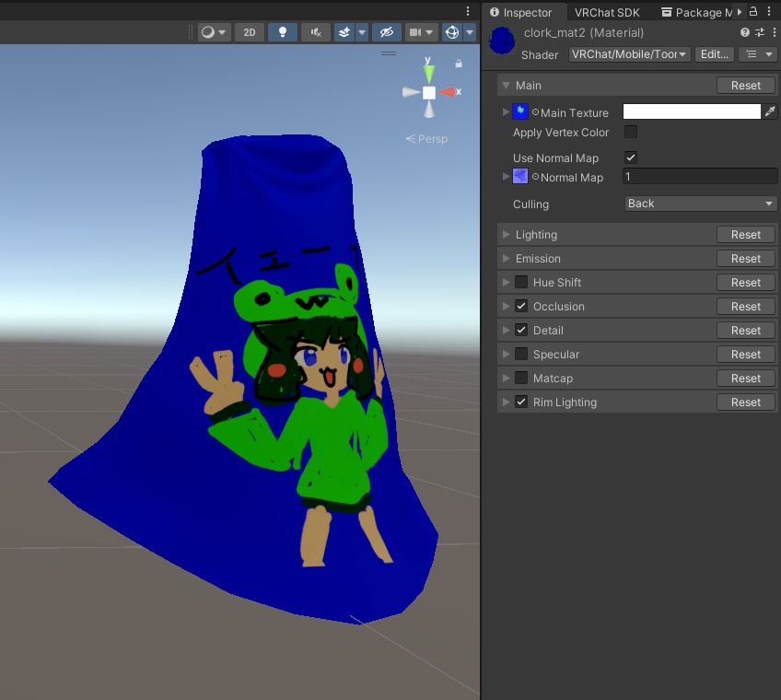Open the material presets icon
The image size is (781, 700).
(x=760, y=32)
